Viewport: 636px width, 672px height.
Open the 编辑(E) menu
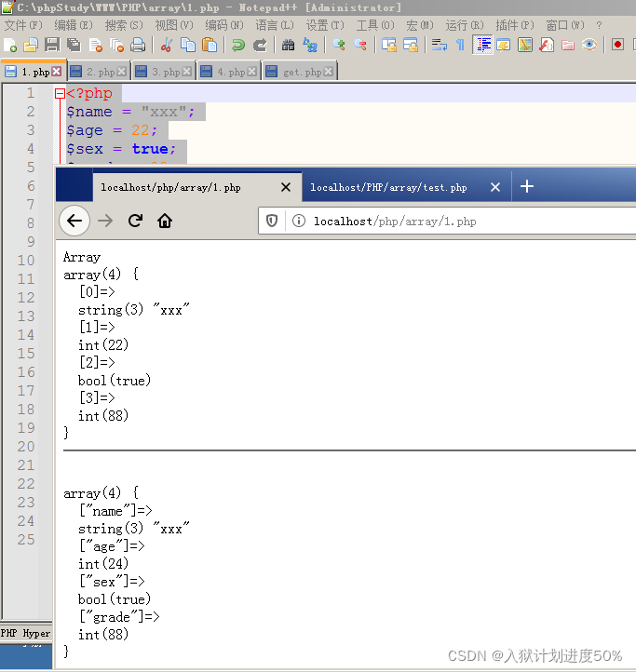(x=74, y=25)
